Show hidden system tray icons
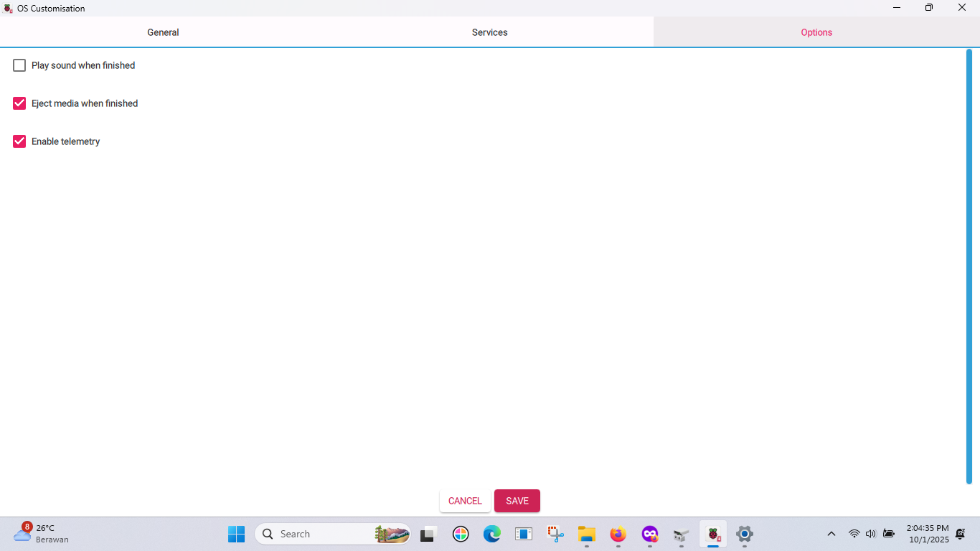The height and width of the screenshot is (551, 980). 831,534
